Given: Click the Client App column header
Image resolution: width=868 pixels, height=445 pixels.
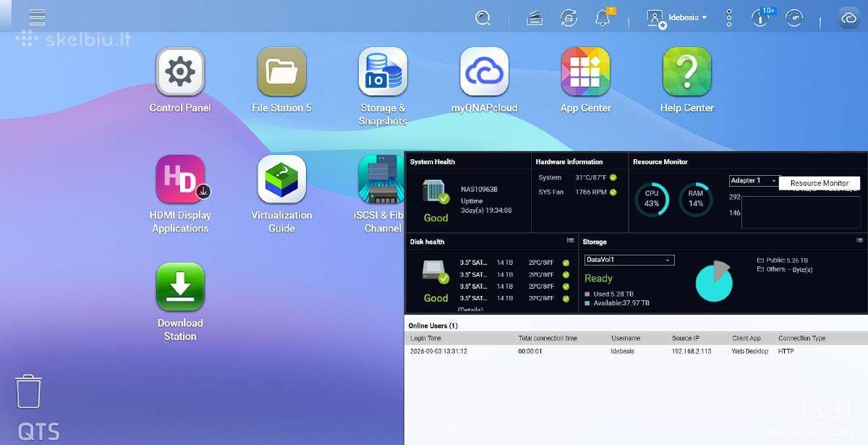Looking at the screenshot, I should (746, 338).
